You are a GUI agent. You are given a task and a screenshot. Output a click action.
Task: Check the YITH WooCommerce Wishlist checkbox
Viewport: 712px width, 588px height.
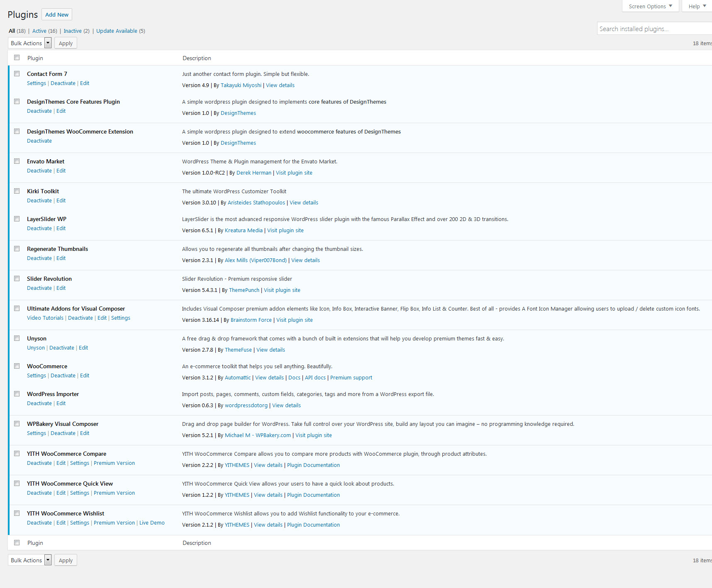(17, 513)
